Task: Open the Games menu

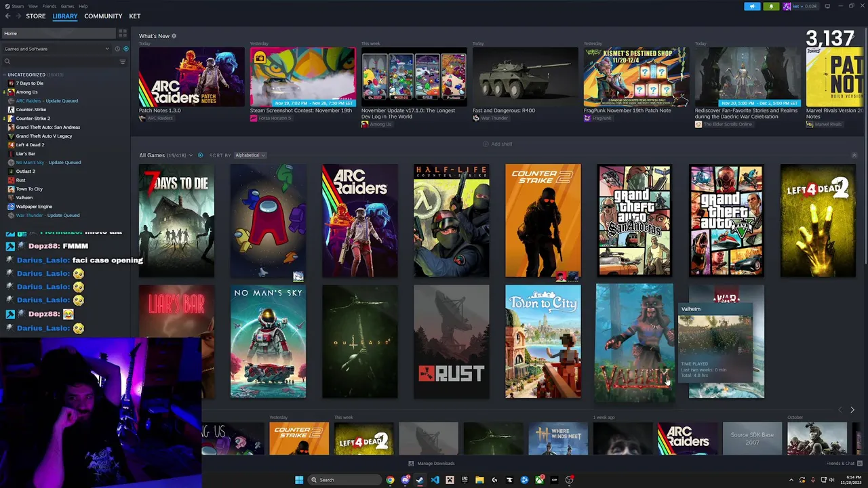Action: click(67, 6)
